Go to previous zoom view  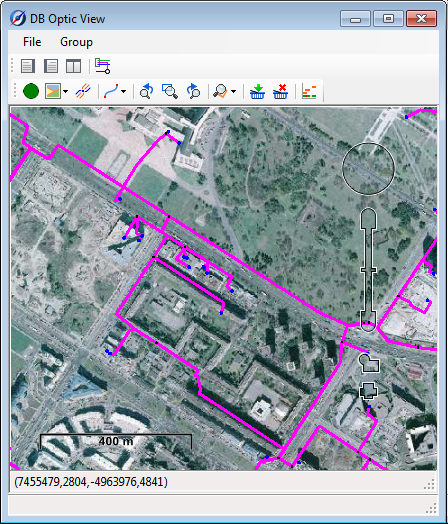[x=146, y=91]
